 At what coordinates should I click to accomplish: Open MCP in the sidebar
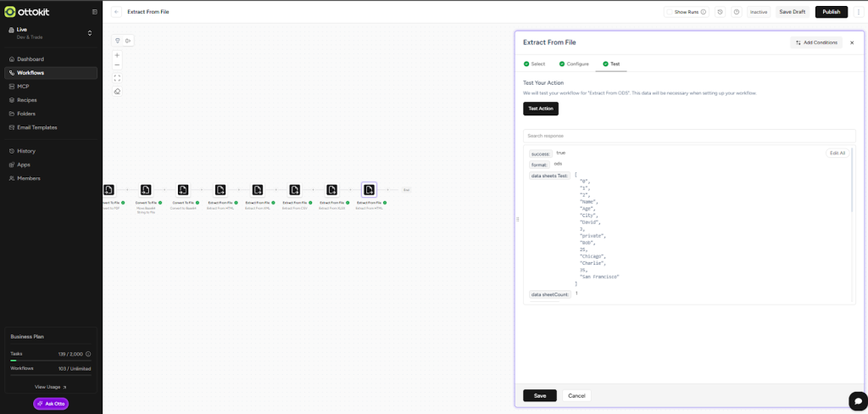[24, 87]
